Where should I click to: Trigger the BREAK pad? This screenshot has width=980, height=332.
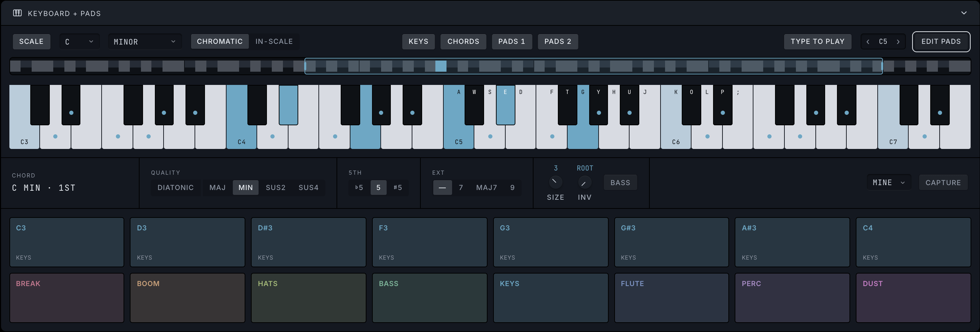pyautogui.click(x=66, y=298)
